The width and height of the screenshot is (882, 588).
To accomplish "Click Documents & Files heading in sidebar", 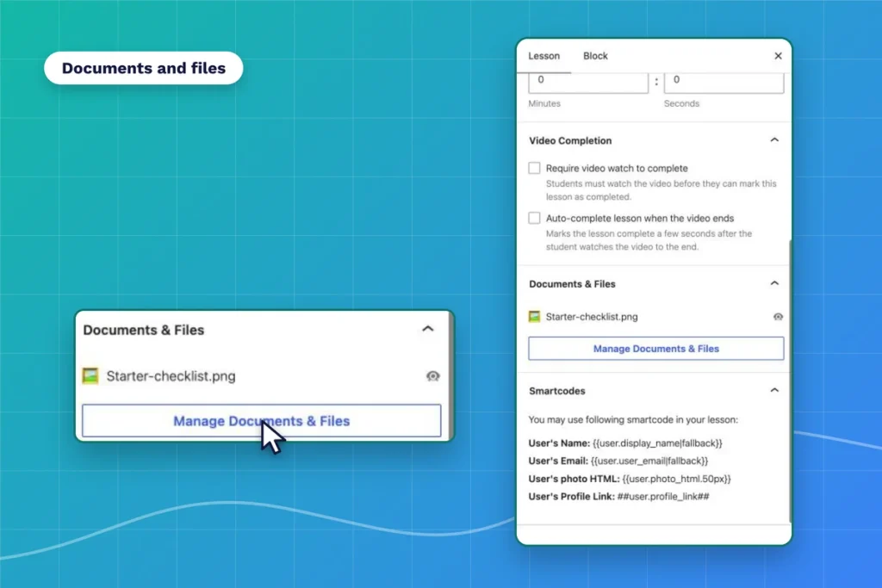I will (x=572, y=284).
